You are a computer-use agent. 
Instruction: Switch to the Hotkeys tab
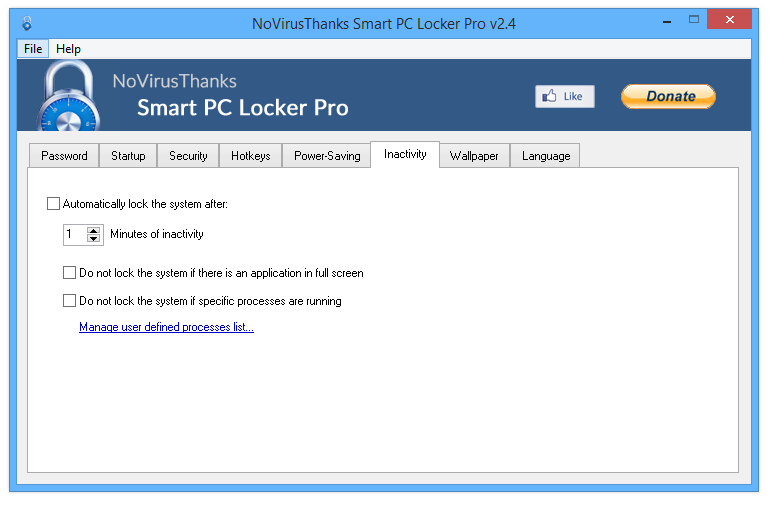250,156
